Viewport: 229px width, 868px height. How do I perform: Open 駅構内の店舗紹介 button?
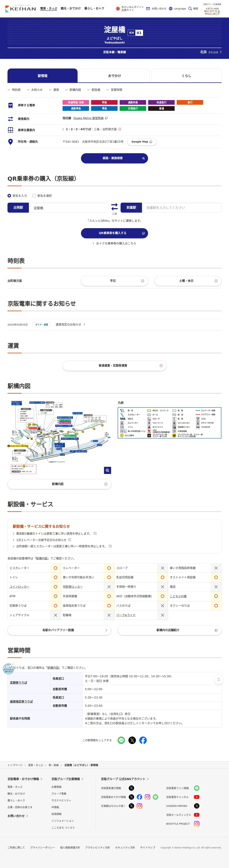point(169,630)
